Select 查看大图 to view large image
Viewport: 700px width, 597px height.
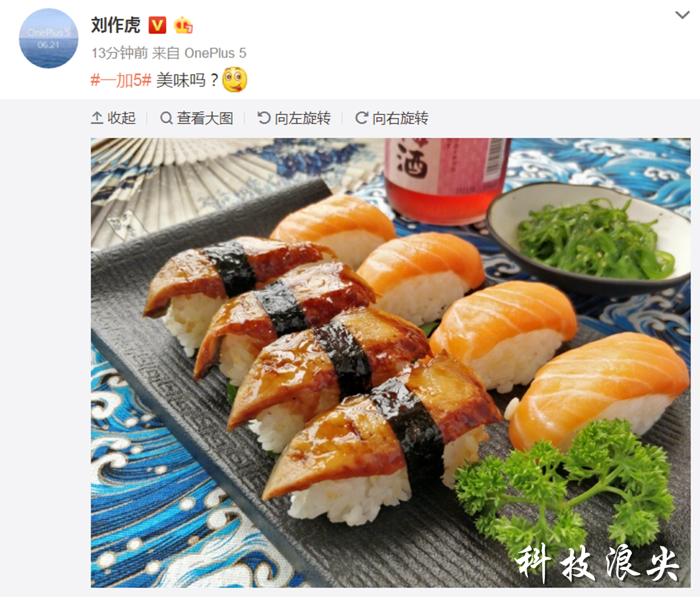click(x=205, y=118)
